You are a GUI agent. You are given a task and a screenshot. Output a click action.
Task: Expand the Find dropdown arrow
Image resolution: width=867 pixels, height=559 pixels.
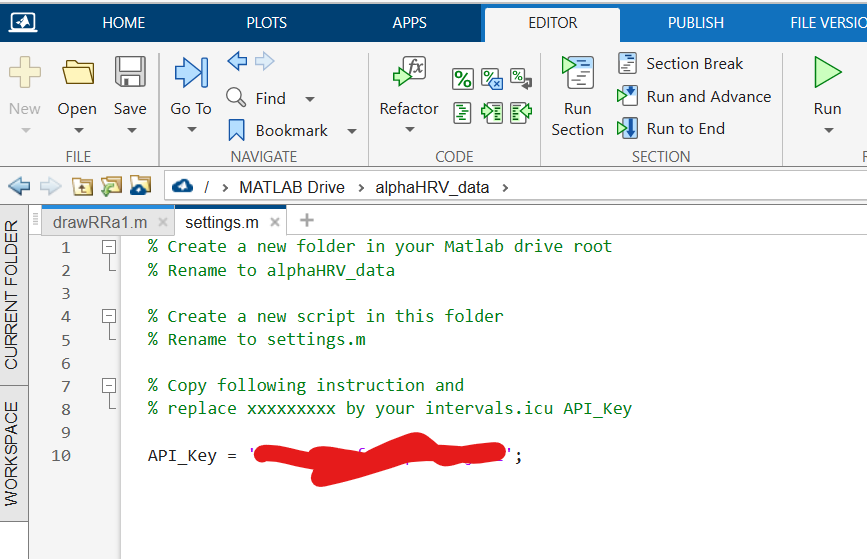point(310,99)
